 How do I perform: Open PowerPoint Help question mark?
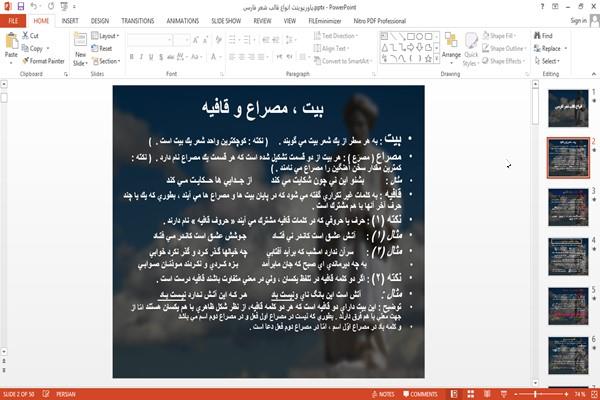click(x=542, y=7)
